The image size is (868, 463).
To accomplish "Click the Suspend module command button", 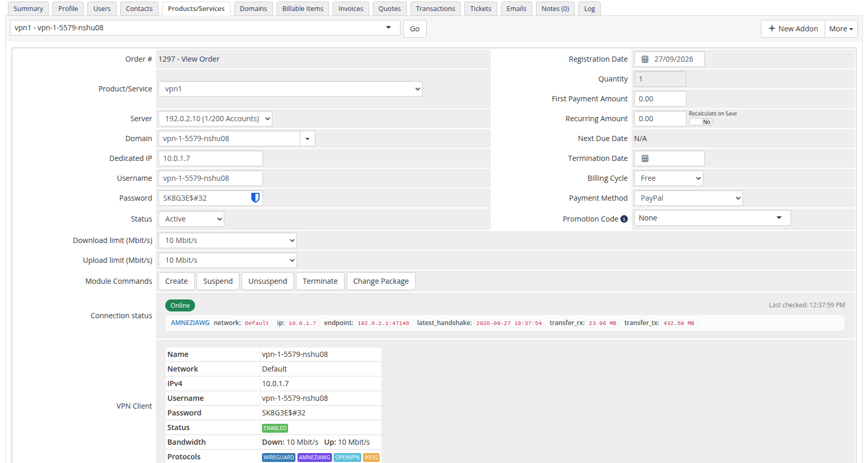I will 218,281.
